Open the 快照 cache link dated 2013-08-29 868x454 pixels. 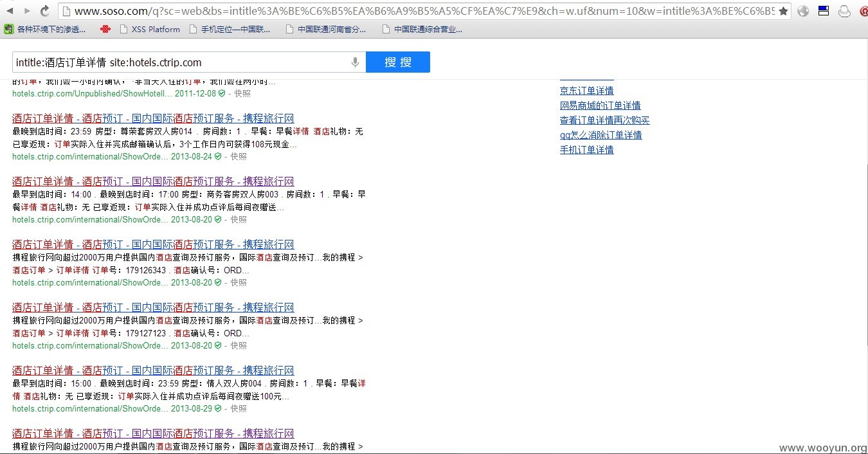point(239,408)
